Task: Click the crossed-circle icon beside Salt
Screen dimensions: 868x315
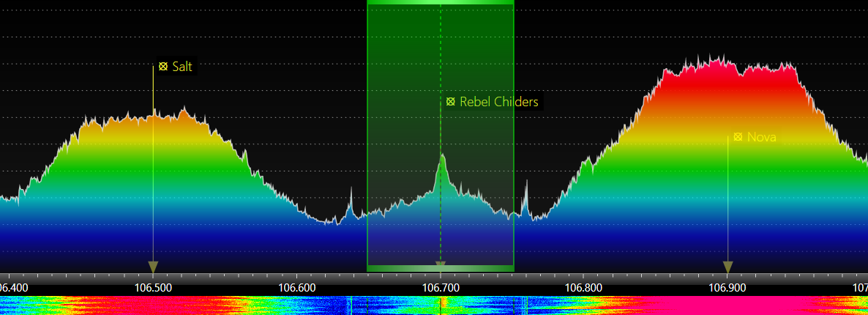Action: [x=162, y=67]
